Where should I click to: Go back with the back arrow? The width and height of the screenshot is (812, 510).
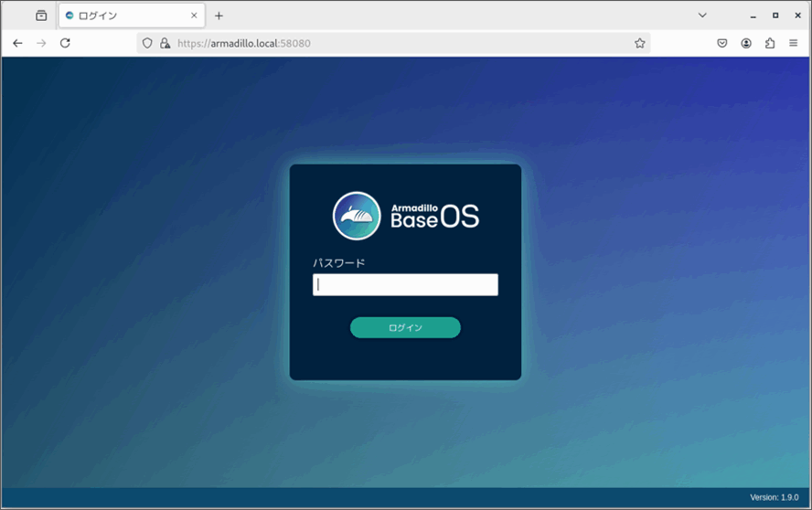pyautogui.click(x=17, y=43)
